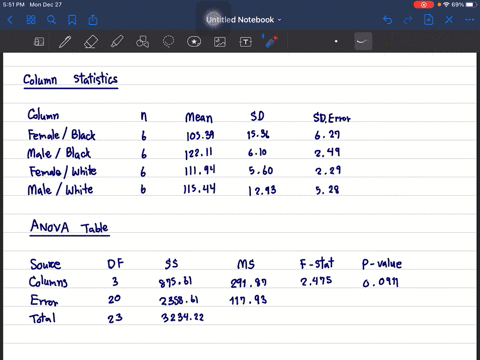This screenshot has width=480, height=360.
Task: Select the Eraser tool
Action: pyautogui.click(x=91, y=42)
